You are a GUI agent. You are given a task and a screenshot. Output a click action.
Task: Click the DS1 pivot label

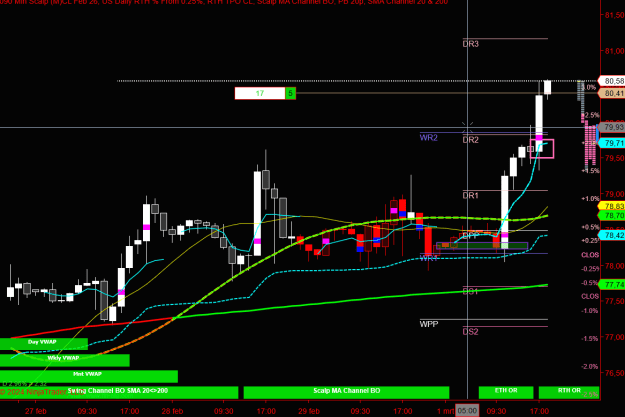click(x=470, y=292)
